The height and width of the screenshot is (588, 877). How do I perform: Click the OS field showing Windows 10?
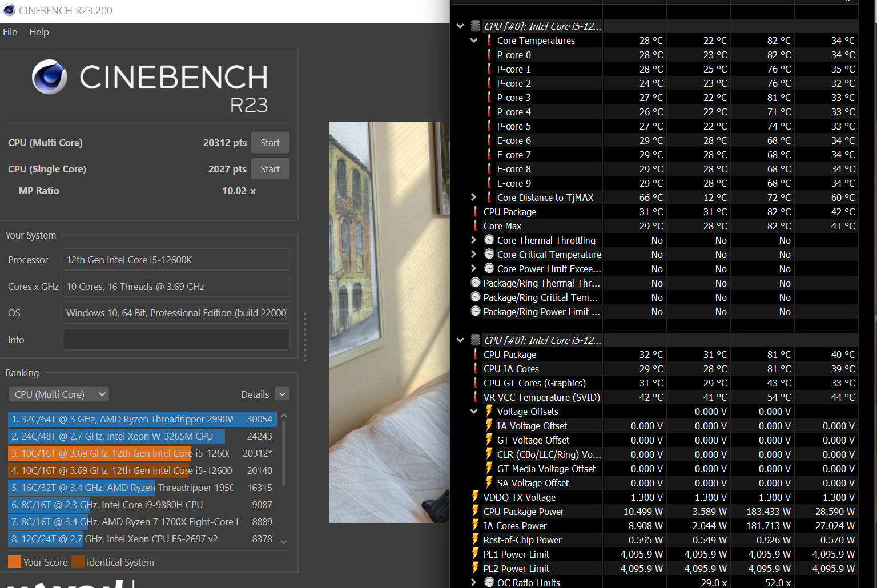(176, 313)
